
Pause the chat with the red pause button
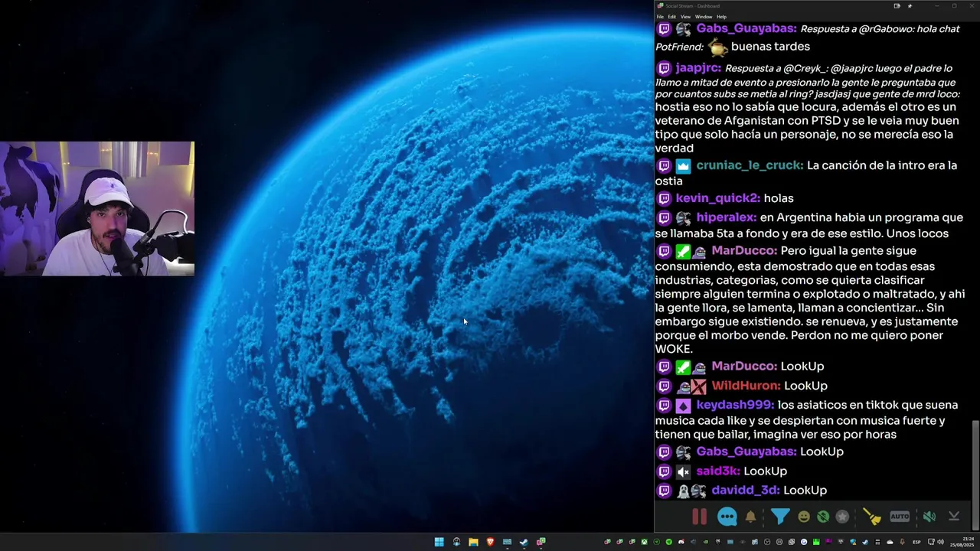point(699,517)
